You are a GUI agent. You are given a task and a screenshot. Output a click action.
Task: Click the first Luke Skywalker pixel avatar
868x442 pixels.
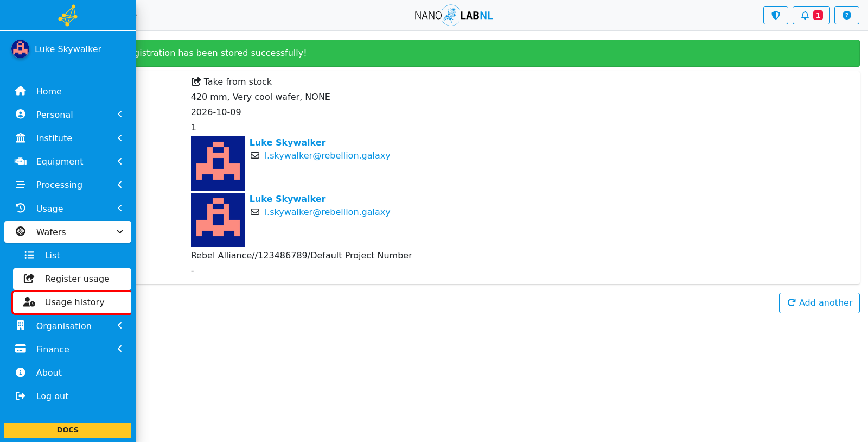(x=218, y=163)
